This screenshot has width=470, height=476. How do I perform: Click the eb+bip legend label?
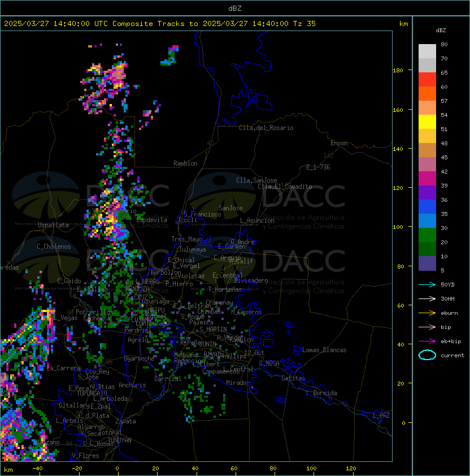coord(451,341)
